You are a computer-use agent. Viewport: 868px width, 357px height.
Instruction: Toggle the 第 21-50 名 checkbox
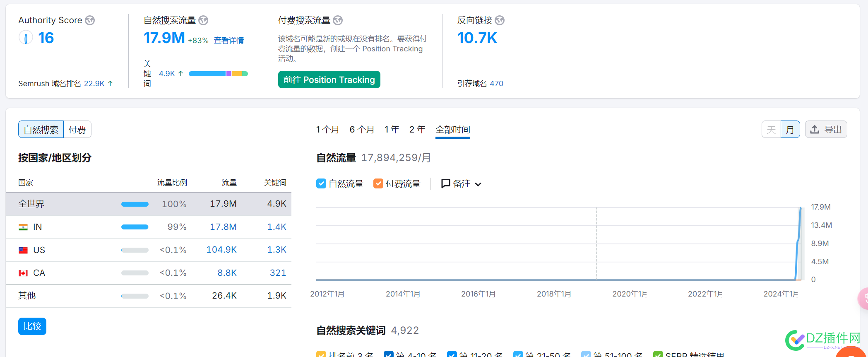click(x=518, y=354)
